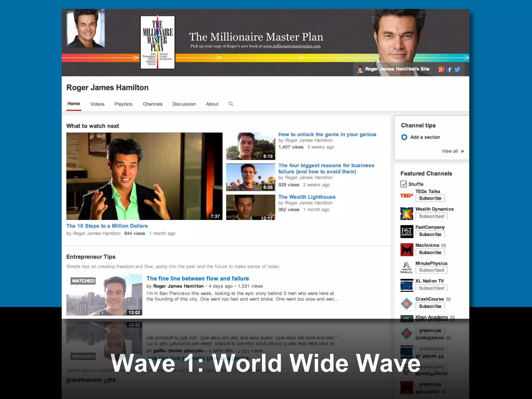Click the Machinima verified badge icon
Image resolution: width=532 pixels, height=399 pixels.
444,245
